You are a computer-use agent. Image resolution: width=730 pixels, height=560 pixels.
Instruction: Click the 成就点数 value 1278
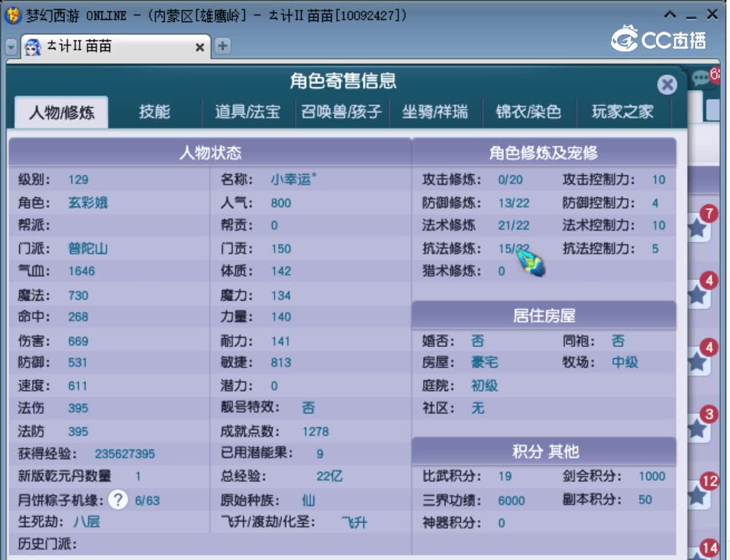tap(316, 432)
